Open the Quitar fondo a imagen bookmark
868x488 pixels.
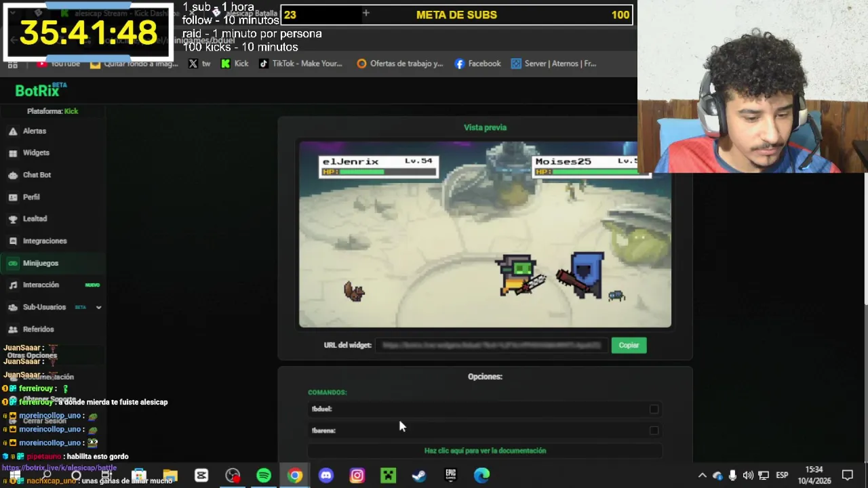(134, 64)
